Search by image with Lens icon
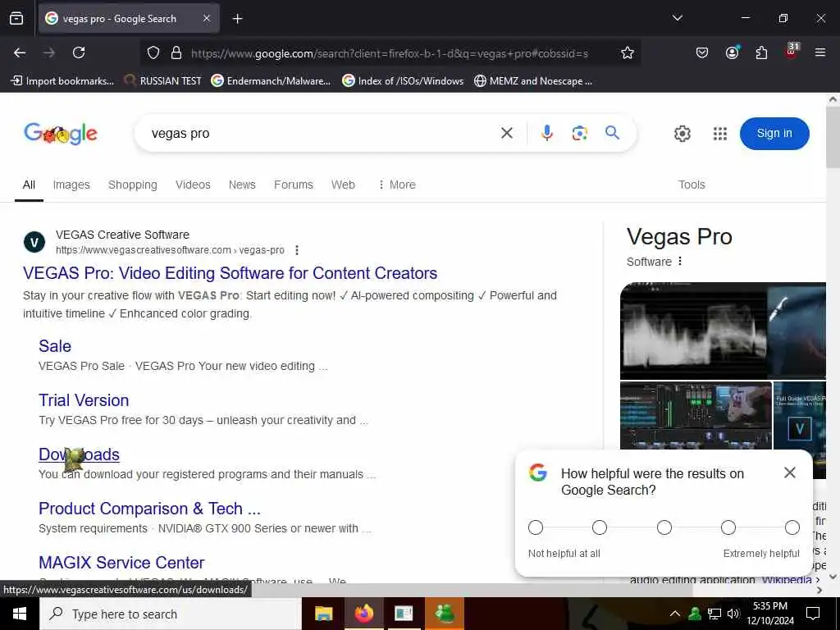The width and height of the screenshot is (840, 630). [x=579, y=133]
